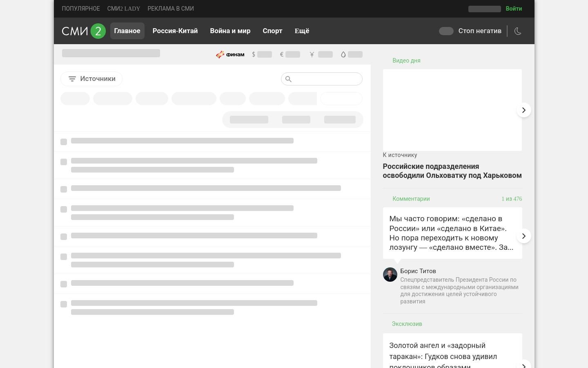Open Война и мир section

click(x=230, y=31)
